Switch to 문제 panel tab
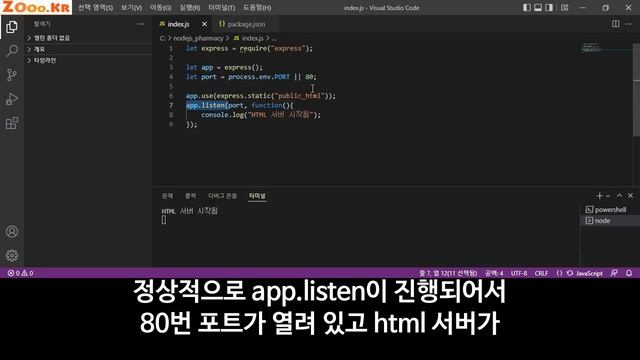The width and height of the screenshot is (640, 360). [167, 196]
